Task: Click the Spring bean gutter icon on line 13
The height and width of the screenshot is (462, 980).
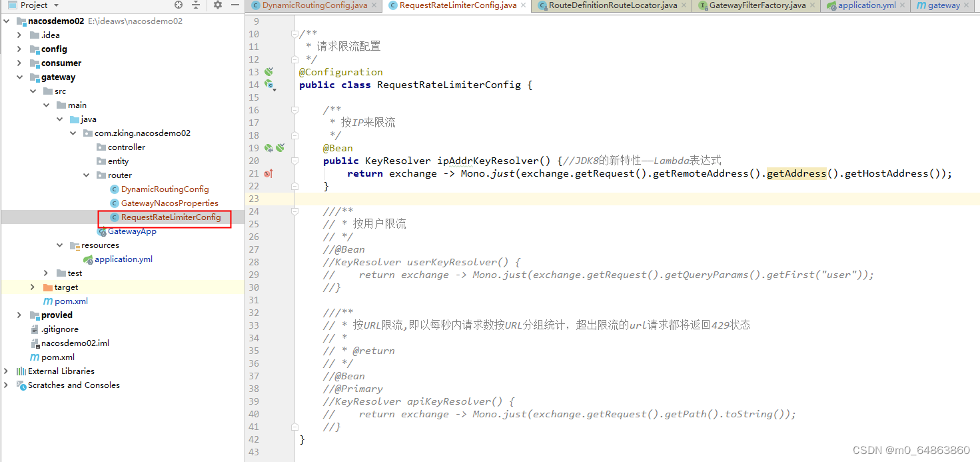Action: coord(268,72)
